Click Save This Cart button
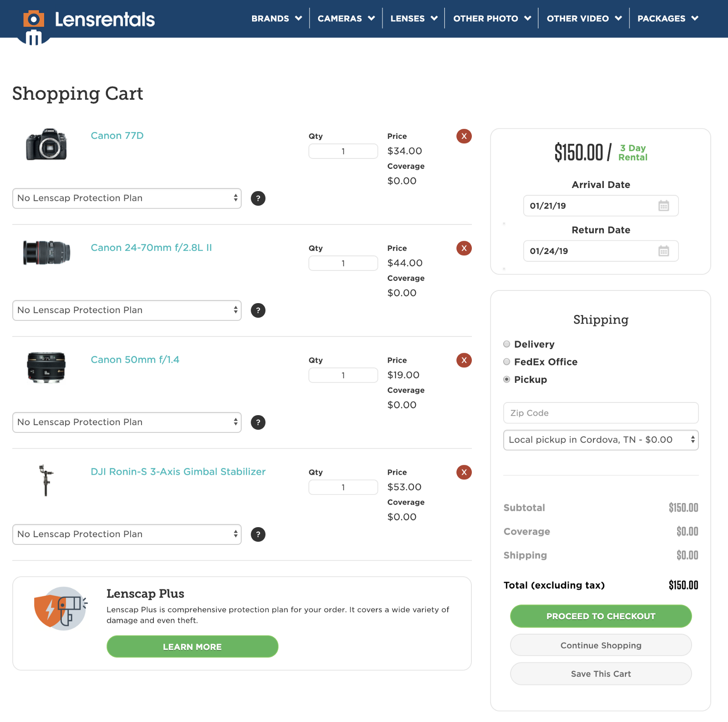The width and height of the screenshot is (728, 722). click(601, 674)
